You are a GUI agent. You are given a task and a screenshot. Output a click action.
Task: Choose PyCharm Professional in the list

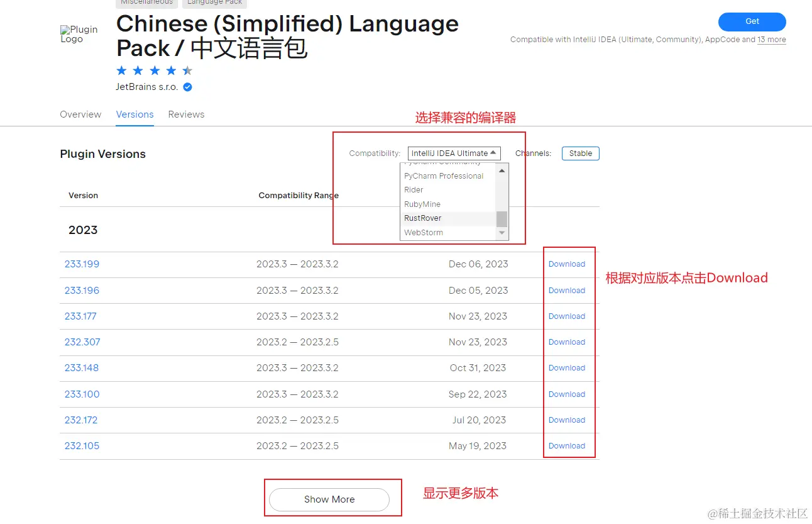[x=444, y=176]
